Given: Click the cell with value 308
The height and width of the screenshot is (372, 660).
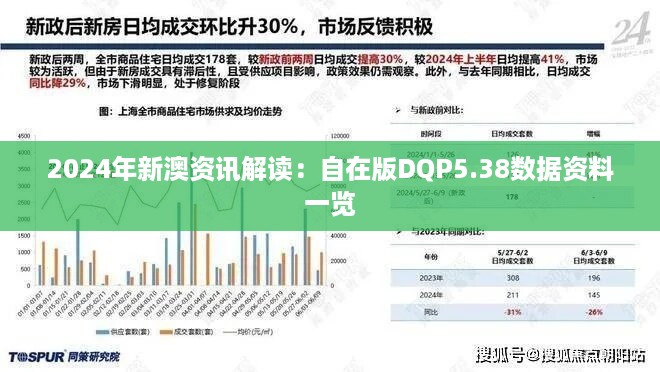Looking at the screenshot, I should click(513, 278).
